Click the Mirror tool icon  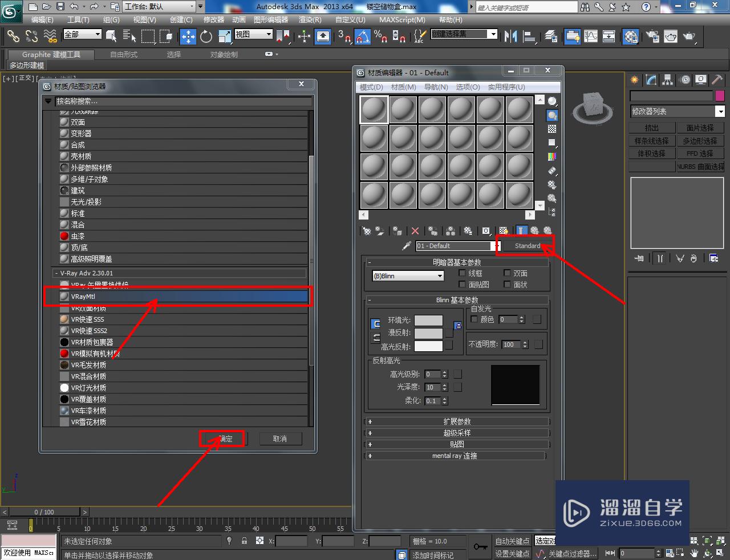tap(511, 36)
